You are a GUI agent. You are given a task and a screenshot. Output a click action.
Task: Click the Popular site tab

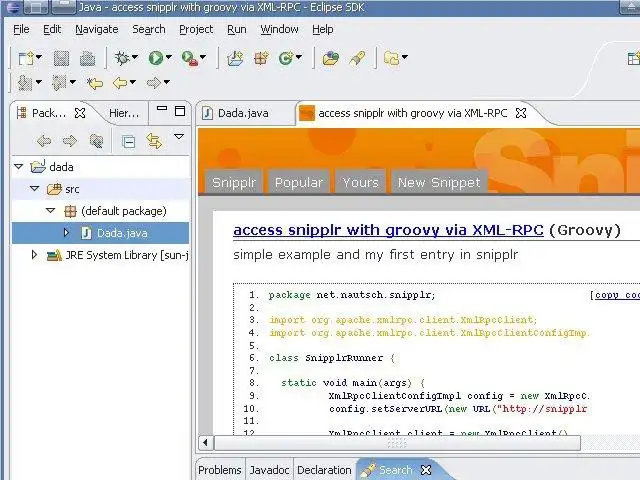click(x=299, y=182)
